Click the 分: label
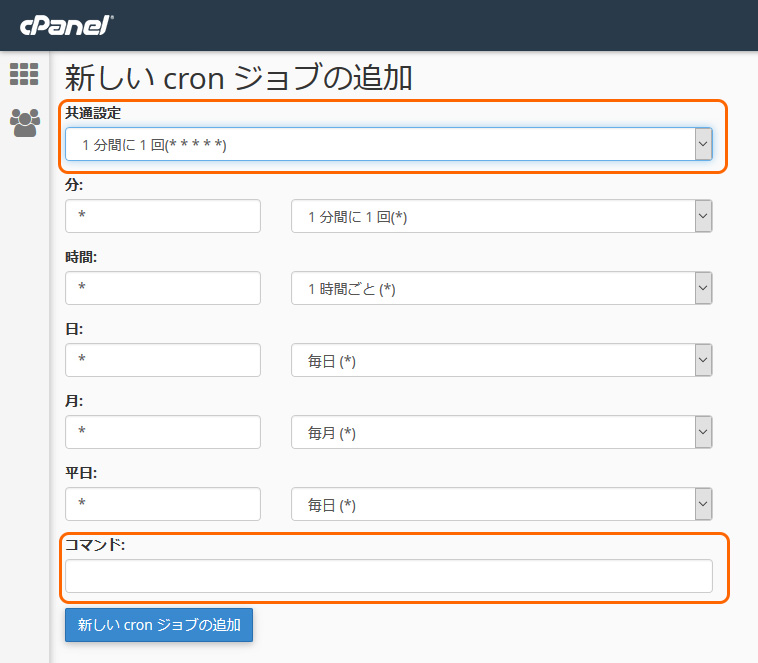The height and width of the screenshot is (663, 758). pos(74,185)
